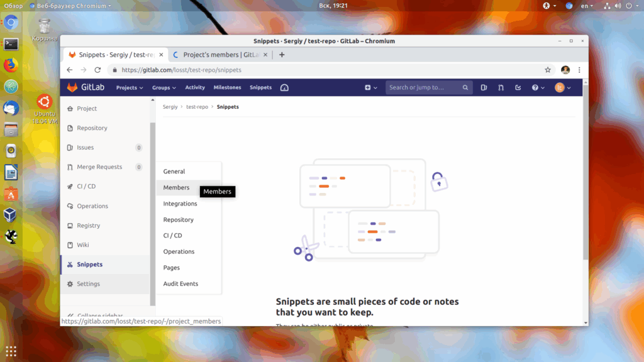This screenshot has width=644, height=362.
Task: Open CI / CD in the left sidebar
Action: [105, 186]
